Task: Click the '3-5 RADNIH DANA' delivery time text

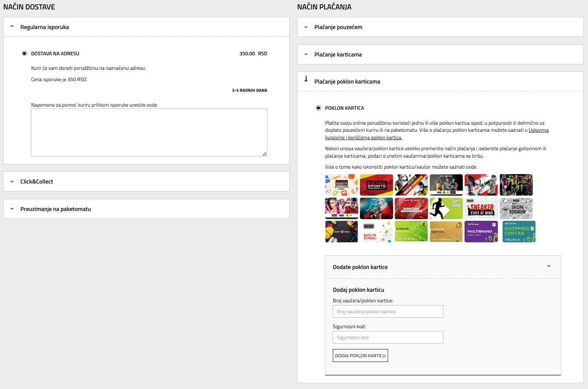Action: click(249, 90)
